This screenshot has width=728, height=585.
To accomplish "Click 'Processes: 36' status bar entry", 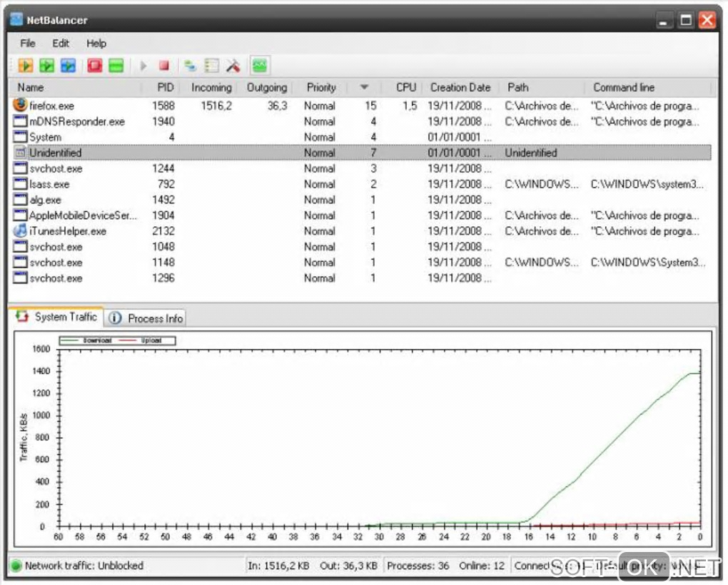I will [418, 566].
